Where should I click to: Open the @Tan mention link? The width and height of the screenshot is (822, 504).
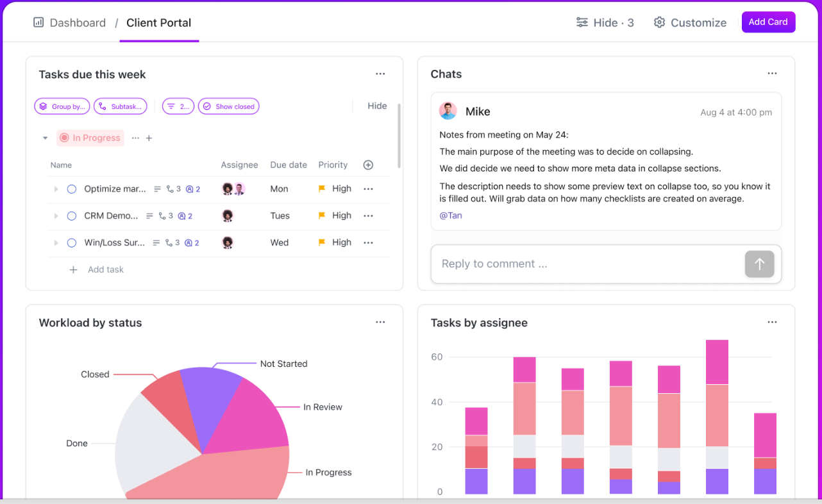pos(451,215)
